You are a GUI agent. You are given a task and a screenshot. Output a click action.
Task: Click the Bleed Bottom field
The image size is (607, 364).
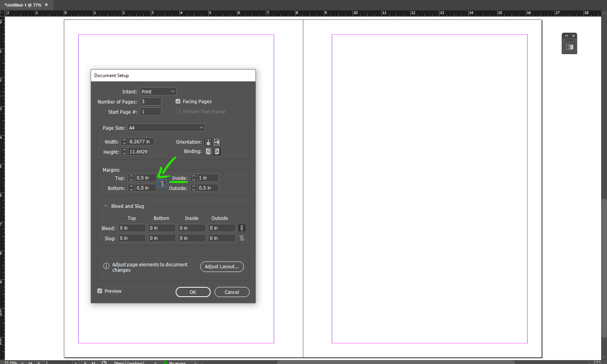coord(162,228)
